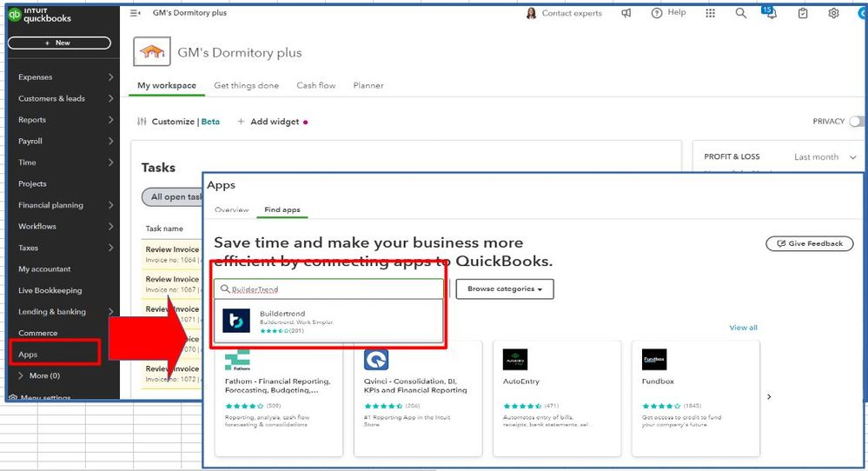868x471 pixels.
Task: Open the View all apps link
Action: point(743,328)
